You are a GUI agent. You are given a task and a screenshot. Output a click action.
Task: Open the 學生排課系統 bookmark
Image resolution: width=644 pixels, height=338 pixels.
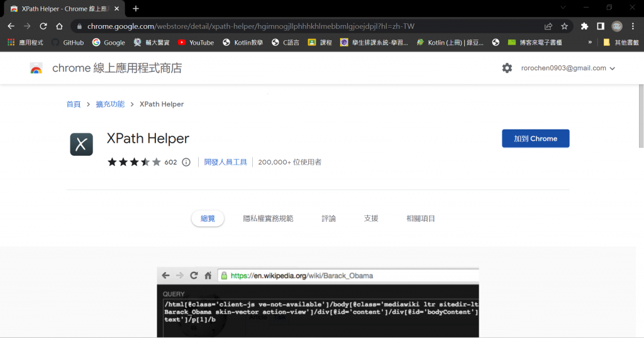[x=374, y=42]
